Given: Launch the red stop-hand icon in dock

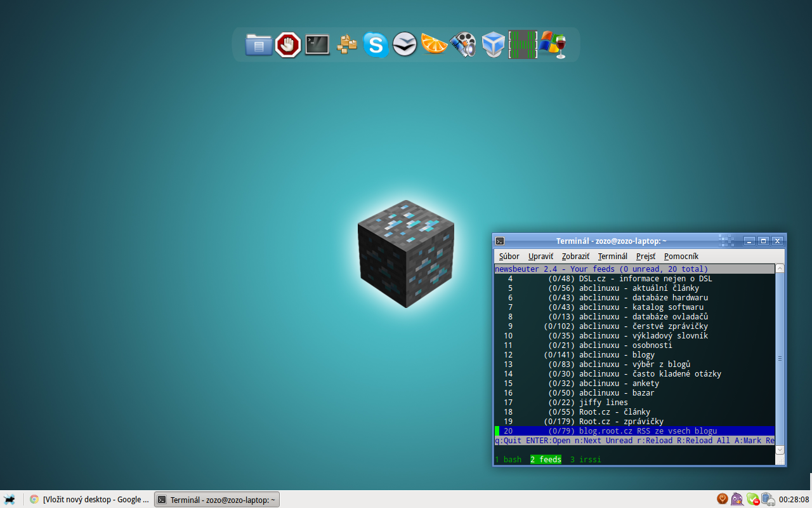Looking at the screenshot, I should pos(288,44).
